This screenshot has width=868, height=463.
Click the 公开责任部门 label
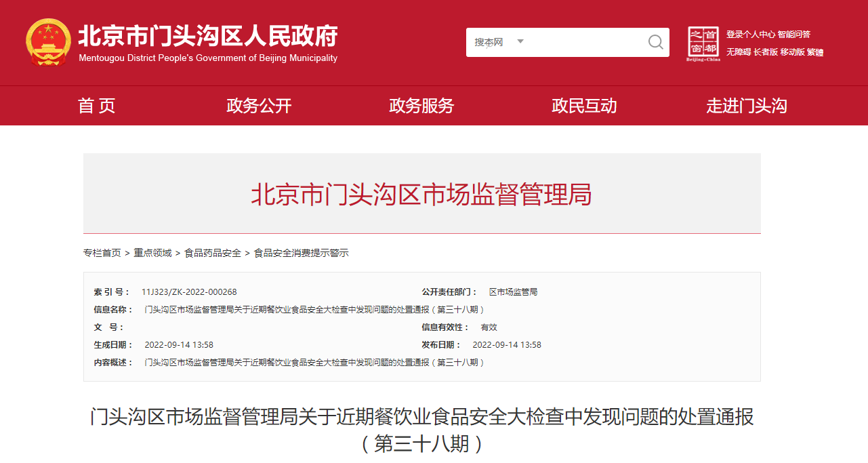point(449,292)
